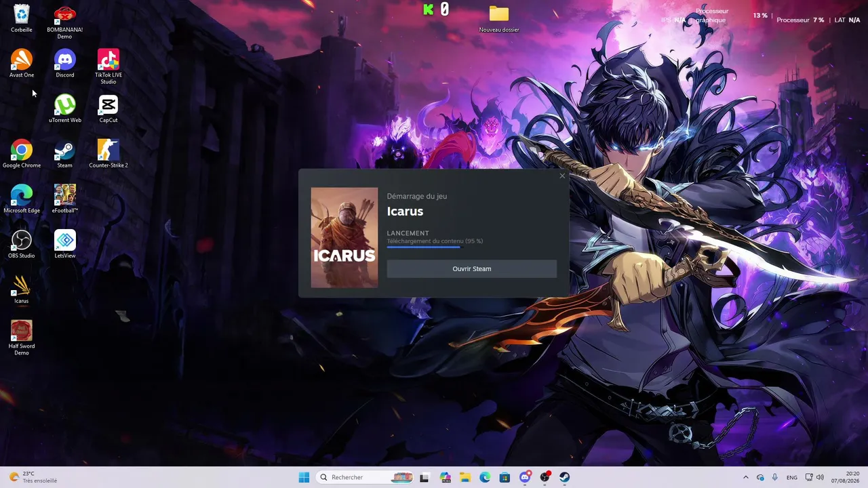Launch Microsoft Edge from the taskbar

point(485,477)
